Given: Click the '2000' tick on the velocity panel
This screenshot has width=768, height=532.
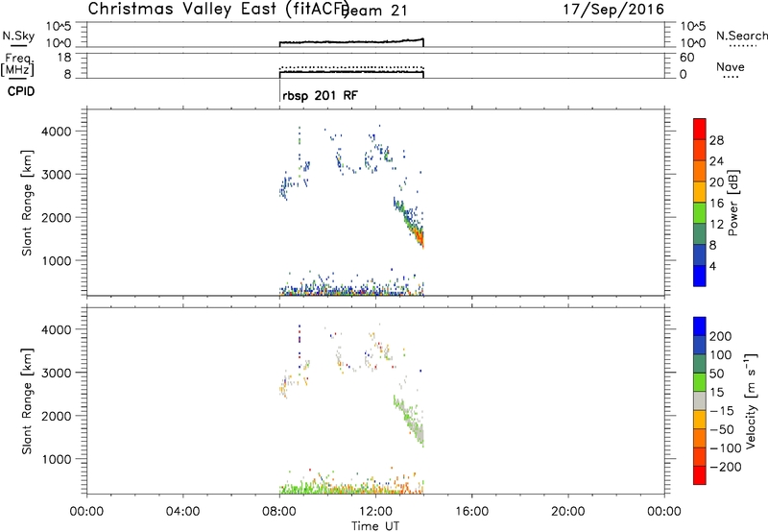Looking at the screenshot, I should (56, 416).
